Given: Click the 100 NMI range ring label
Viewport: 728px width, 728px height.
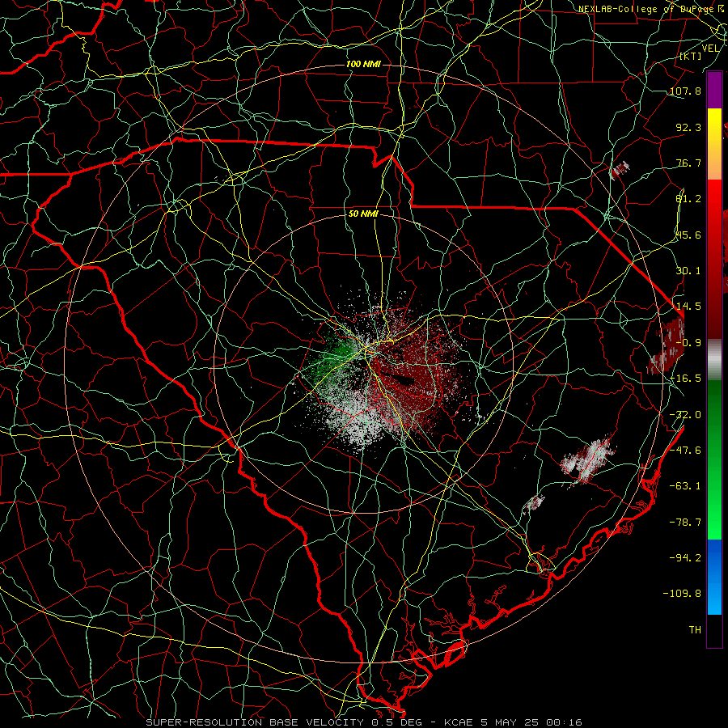Looking at the screenshot, I should (363, 64).
